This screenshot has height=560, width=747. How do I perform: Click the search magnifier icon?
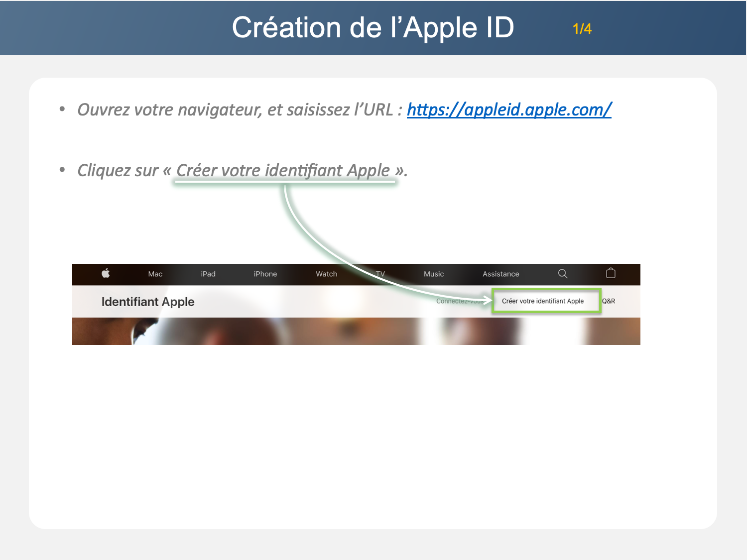pyautogui.click(x=563, y=273)
